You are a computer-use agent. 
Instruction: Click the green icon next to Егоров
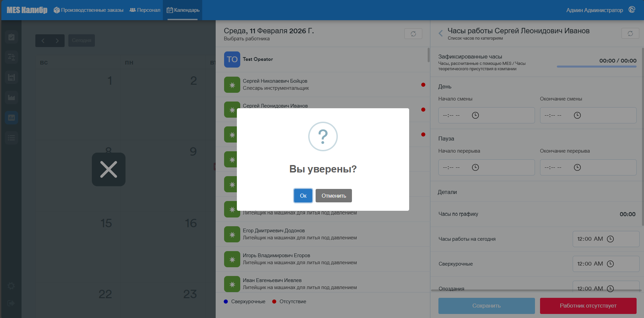coord(232,260)
